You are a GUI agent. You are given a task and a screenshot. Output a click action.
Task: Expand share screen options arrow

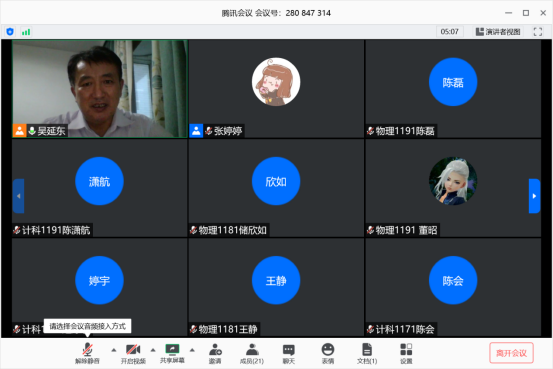pyautogui.click(x=192, y=350)
